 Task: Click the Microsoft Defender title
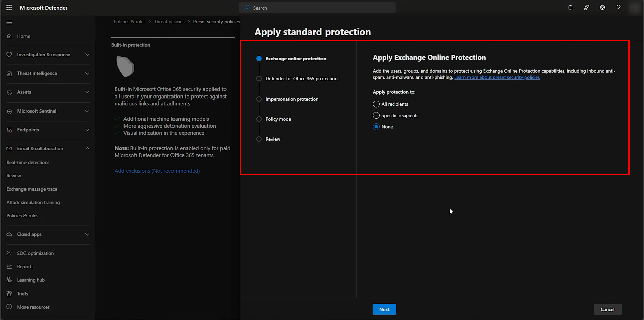[44, 8]
